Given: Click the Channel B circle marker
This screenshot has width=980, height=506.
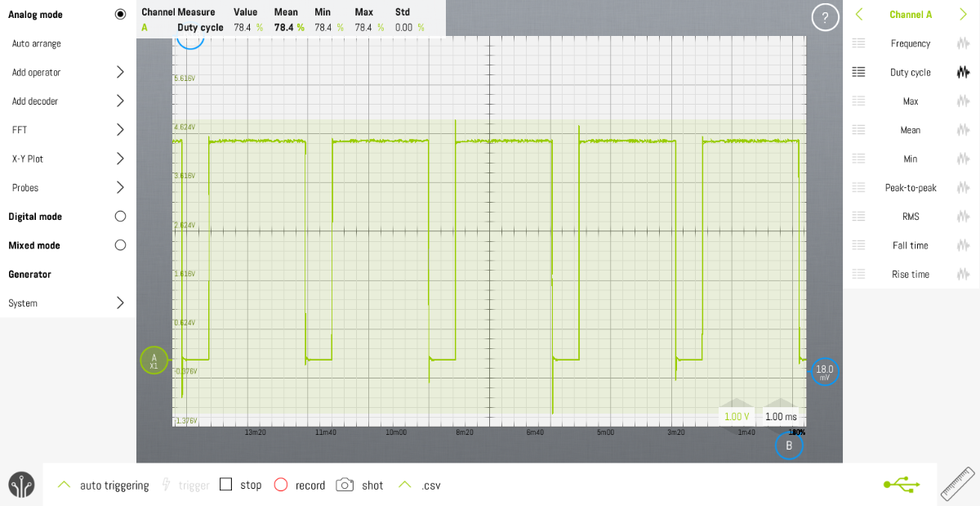Looking at the screenshot, I should pyautogui.click(x=789, y=446).
